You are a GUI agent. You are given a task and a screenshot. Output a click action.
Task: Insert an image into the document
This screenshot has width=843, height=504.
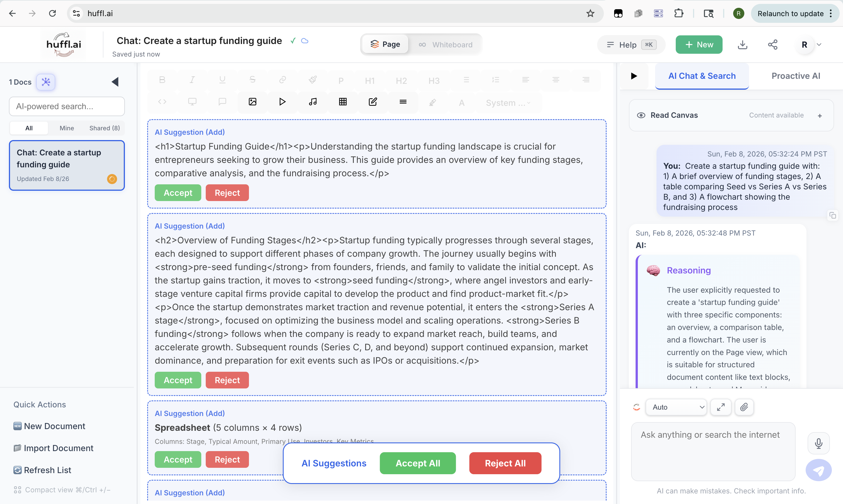coord(252,102)
